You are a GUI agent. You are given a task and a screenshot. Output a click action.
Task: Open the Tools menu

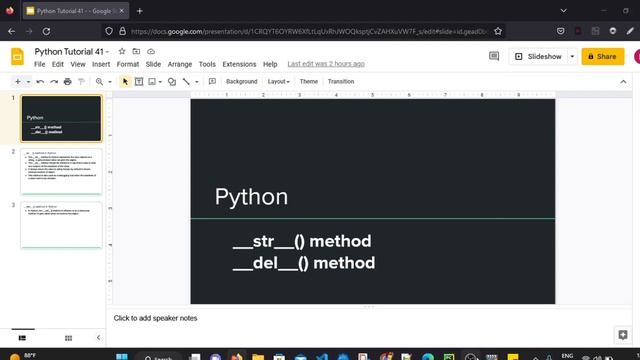207,64
